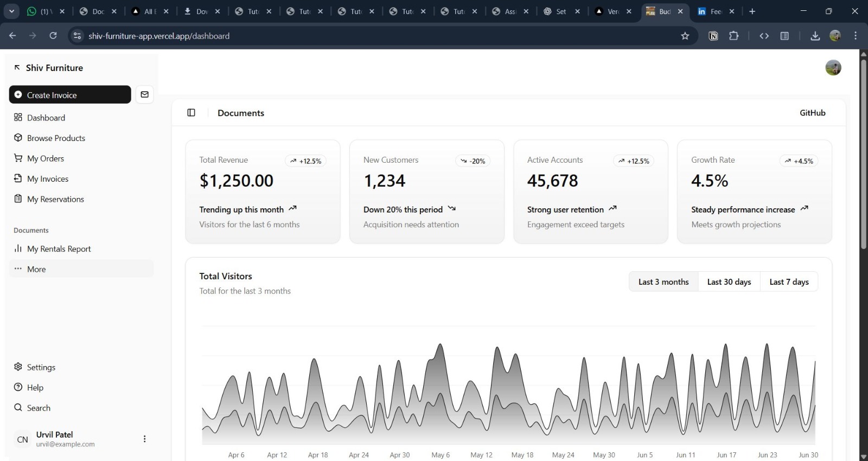Open Dashboard from the sidebar

coord(46,118)
